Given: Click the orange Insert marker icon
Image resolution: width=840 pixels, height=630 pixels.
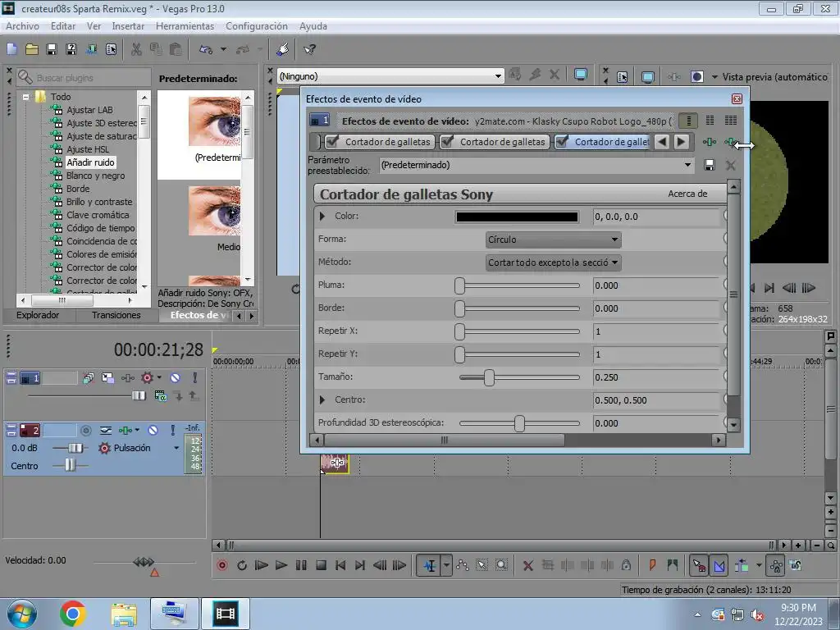Looking at the screenshot, I should pyautogui.click(x=652, y=564).
